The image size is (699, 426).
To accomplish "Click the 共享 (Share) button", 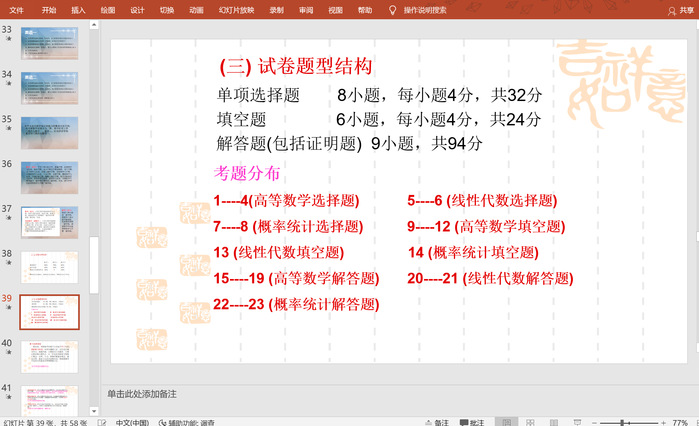I will pos(680,9).
